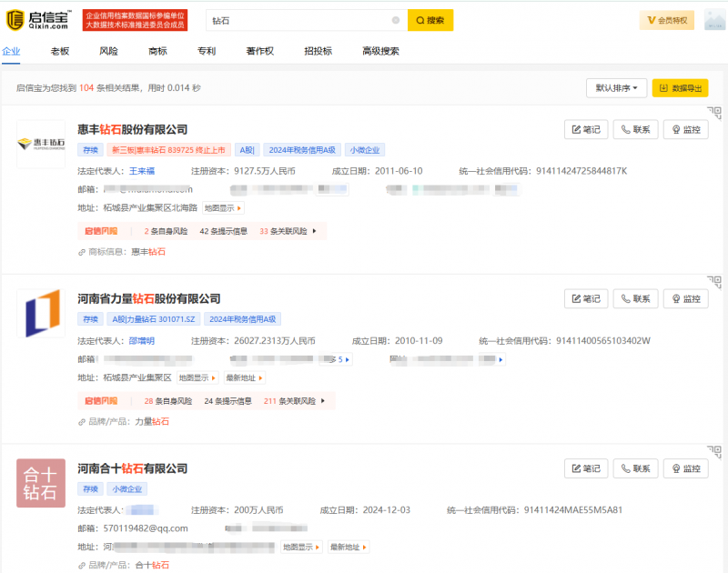728x573 pixels.
Task: Click email 570119482@qq.com
Action: pyautogui.click(x=146, y=528)
